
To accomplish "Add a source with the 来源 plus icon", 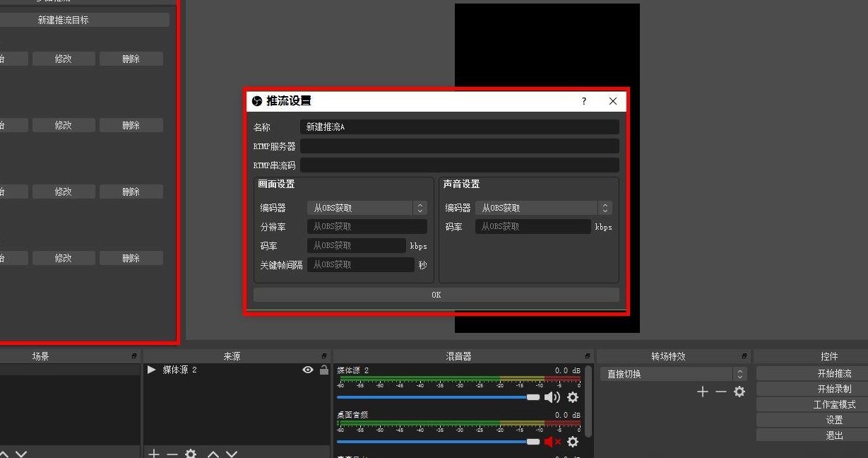I will [154, 453].
